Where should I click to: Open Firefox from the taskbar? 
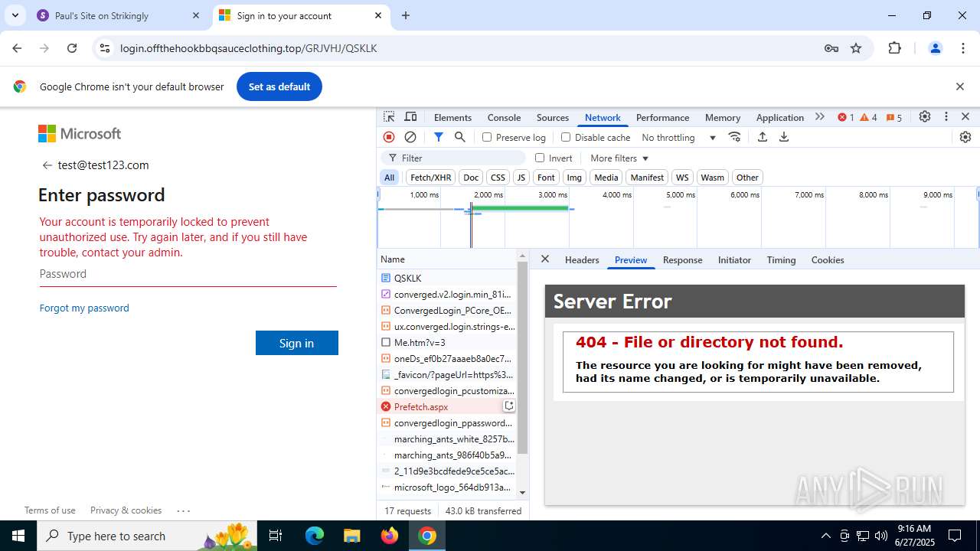[390, 536]
